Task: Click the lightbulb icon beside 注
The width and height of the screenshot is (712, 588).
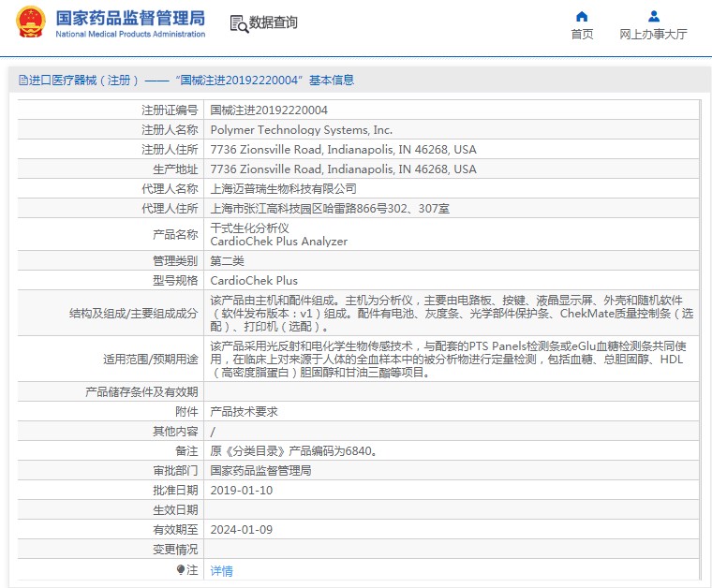Action: click(181, 569)
